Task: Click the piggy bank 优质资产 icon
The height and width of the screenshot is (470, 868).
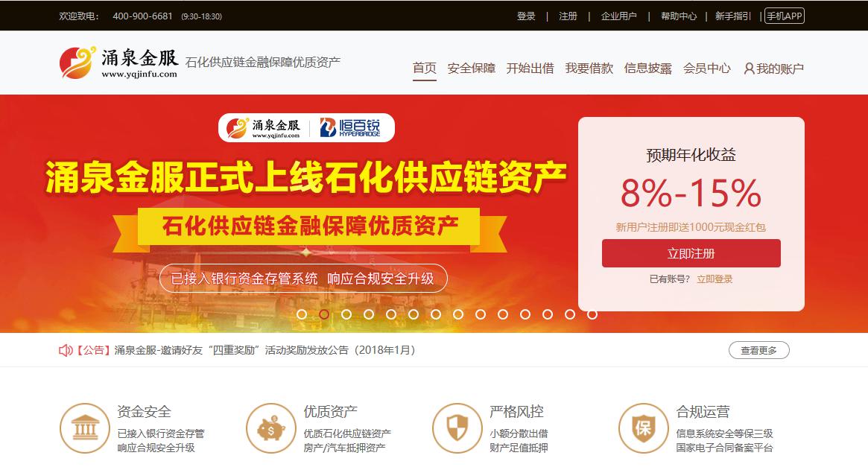Action: tap(271, 428)
